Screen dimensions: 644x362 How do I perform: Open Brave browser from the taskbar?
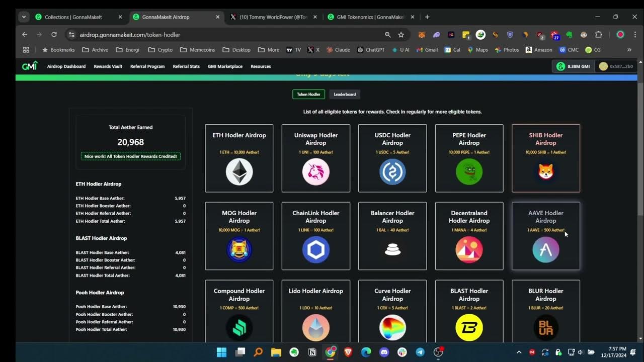click(x=348, y=352)
